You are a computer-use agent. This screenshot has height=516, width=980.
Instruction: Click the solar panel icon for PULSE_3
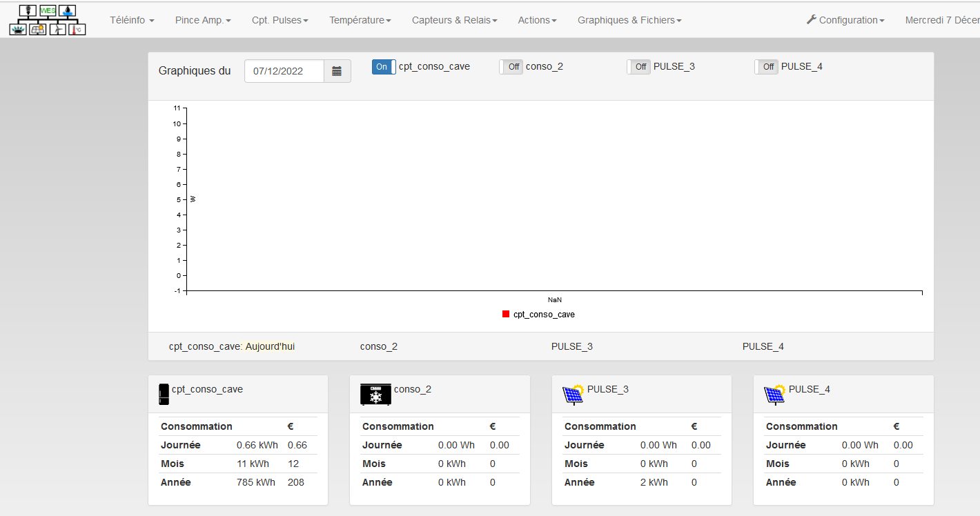pos(573,394)
